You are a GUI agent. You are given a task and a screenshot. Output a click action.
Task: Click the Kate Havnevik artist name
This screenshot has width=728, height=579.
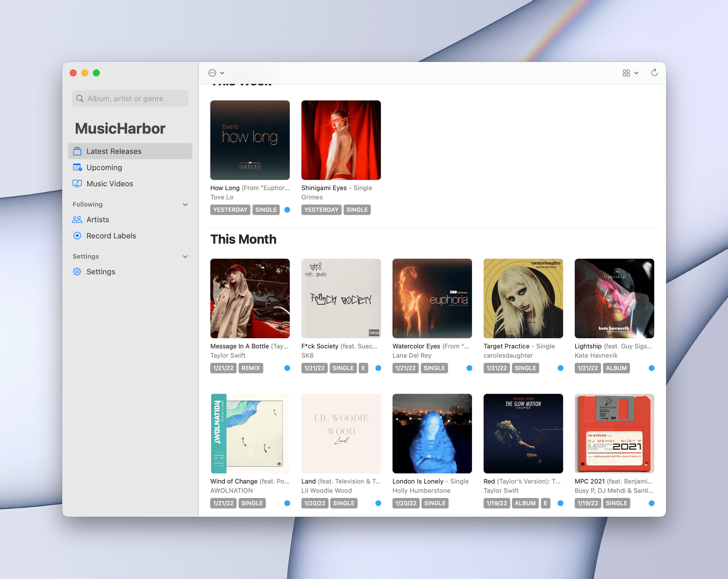[x=596, y=355]
